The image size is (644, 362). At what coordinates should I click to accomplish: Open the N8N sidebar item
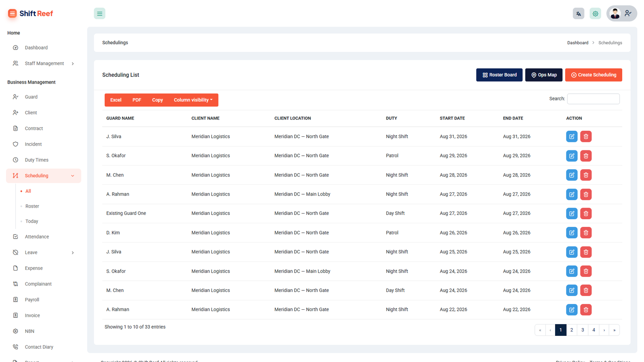(43, 331)
